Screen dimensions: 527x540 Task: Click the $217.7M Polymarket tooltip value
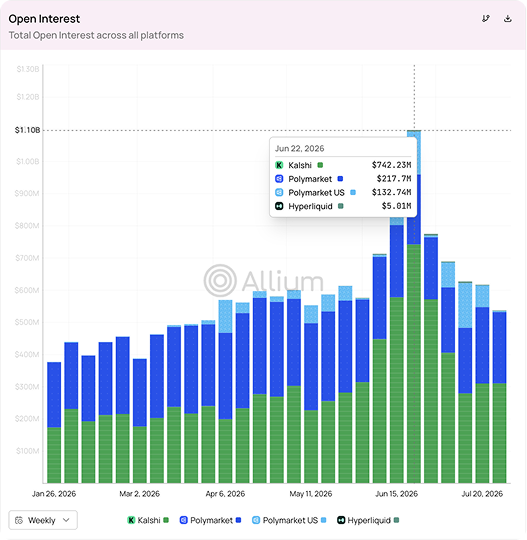[394, 179]
